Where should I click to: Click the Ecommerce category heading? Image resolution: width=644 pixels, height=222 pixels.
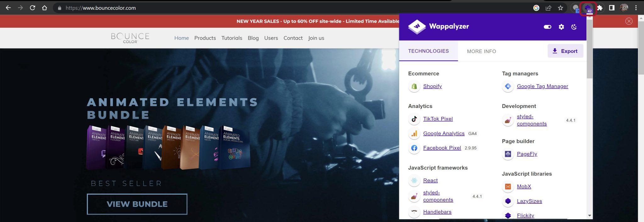pyautogui.click(x=424, y=74)
